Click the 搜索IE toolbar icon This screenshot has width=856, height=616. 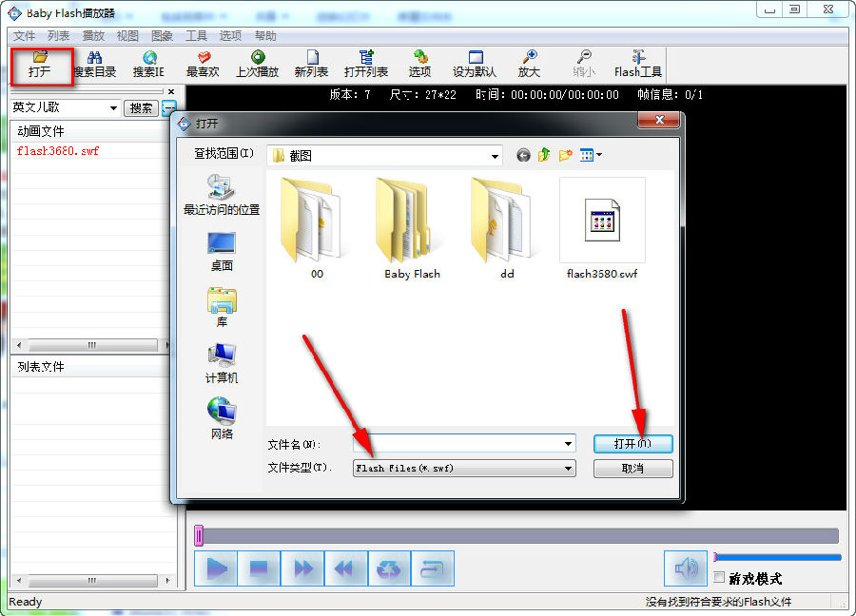pyautogui.click(x=148, y=65)
